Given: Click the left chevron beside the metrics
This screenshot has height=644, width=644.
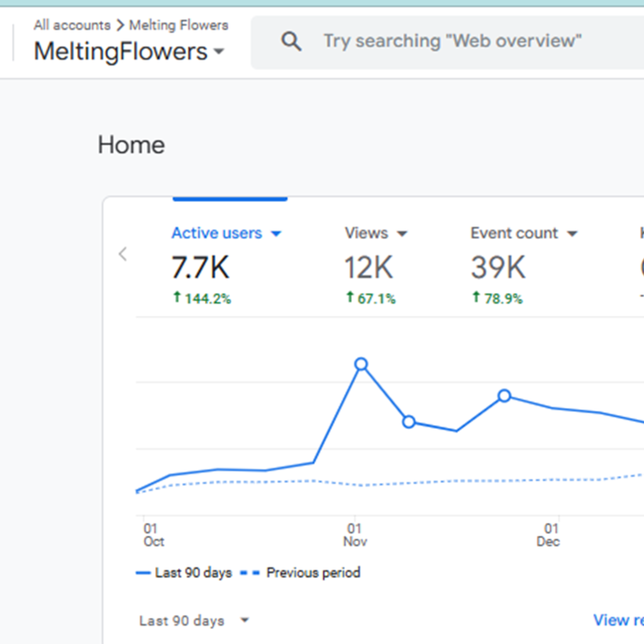Looking at the screenshot, I should (123, 254).
